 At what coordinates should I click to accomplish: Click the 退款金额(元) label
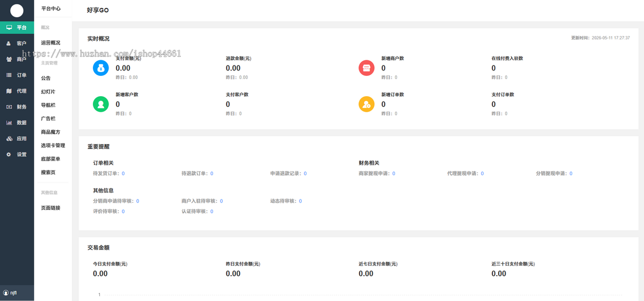tap(238, 58)
